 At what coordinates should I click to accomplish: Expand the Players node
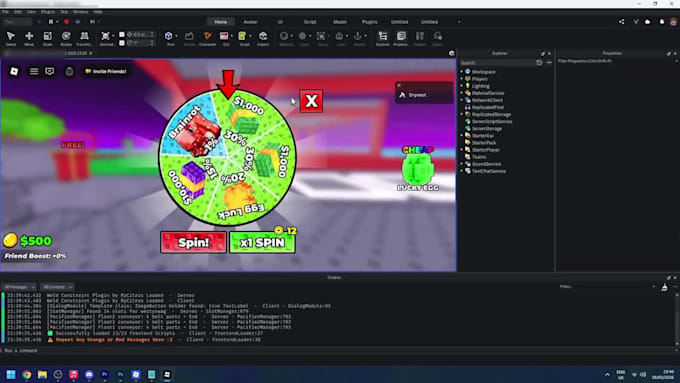(x=462, y=79)
